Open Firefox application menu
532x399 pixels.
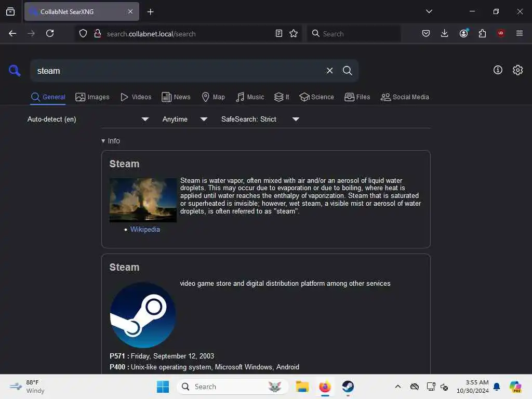(519, 33)
